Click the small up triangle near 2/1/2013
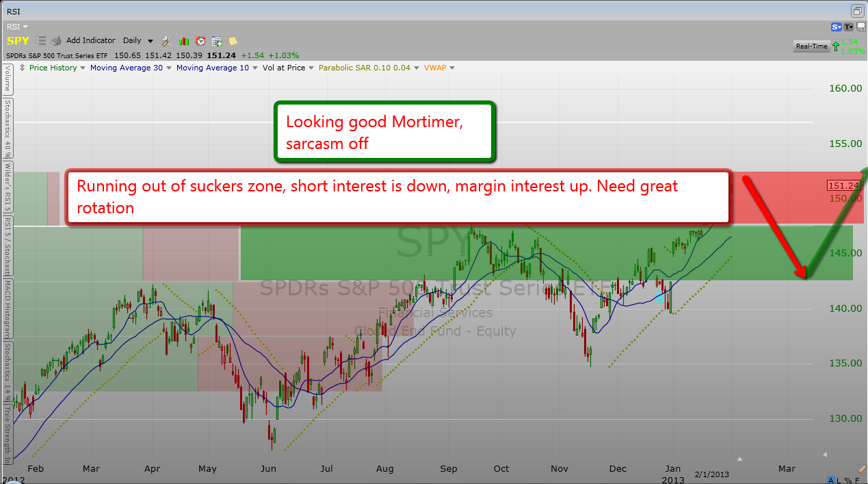This screenshot has height=484, width=868. pos(739,459)
